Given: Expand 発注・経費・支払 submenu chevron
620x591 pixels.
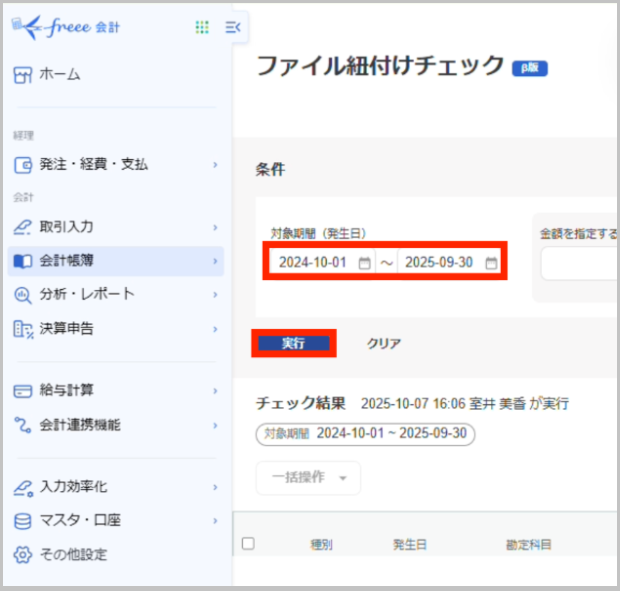Looking at the screenshot, I should [x=215, y=165].
